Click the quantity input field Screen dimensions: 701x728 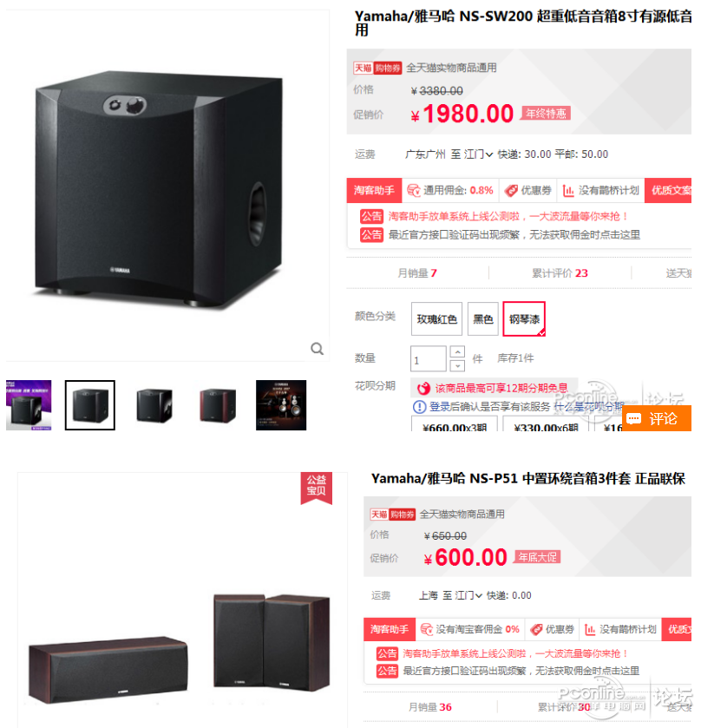429,359
